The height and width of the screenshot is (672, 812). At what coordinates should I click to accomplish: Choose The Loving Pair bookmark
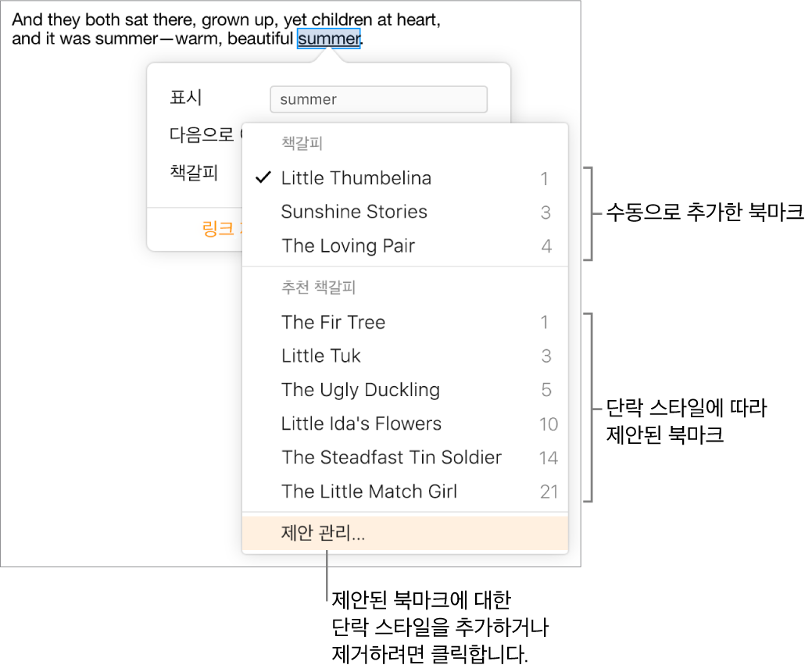[x=348, y=246]
